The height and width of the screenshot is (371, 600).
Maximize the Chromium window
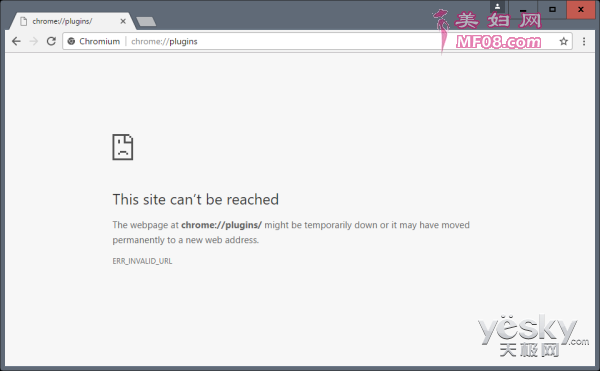[552, 9]
